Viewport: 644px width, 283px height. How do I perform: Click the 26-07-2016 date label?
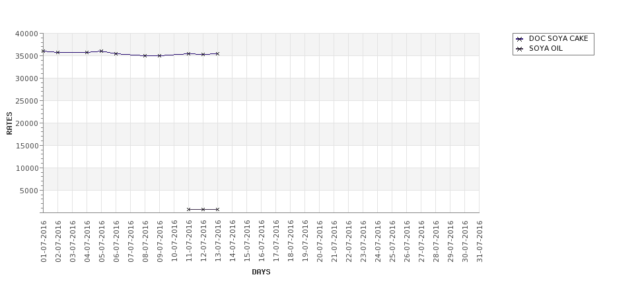pos(406,241)
